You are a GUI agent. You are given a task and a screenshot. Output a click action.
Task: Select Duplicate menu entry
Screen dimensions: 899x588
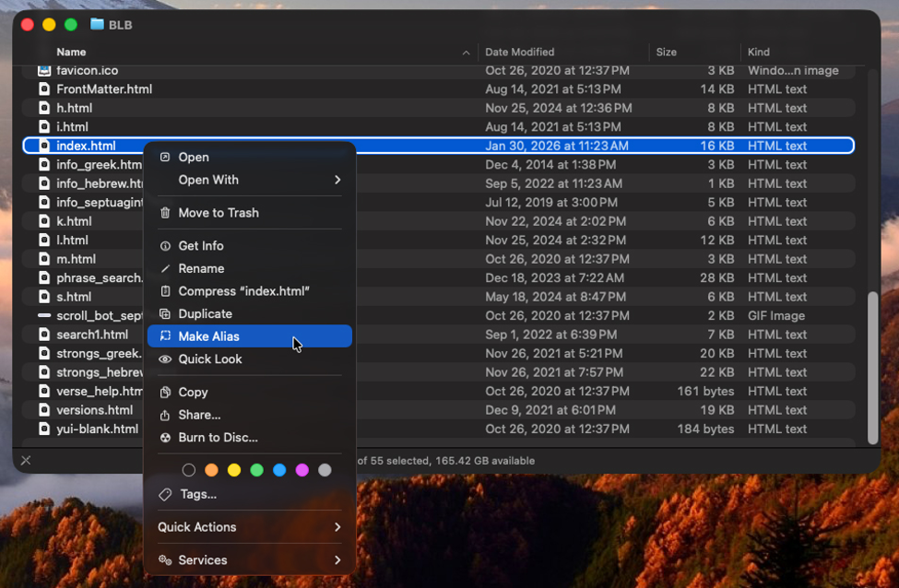click(x=249, y=313)
